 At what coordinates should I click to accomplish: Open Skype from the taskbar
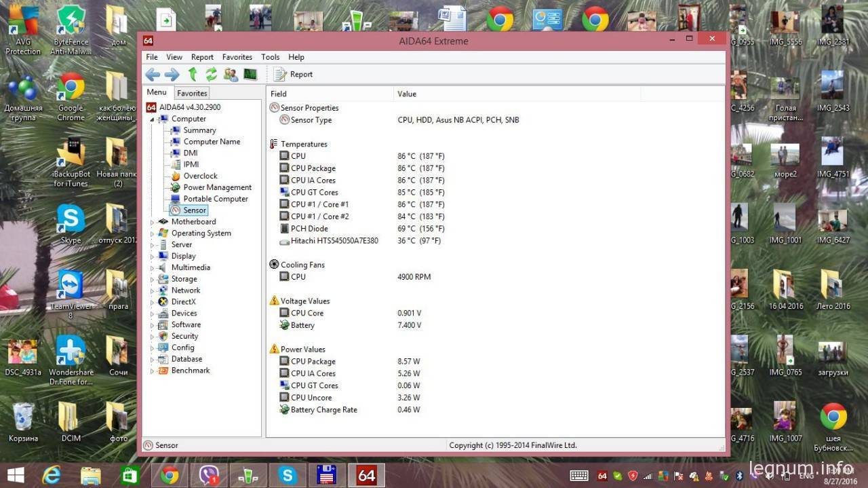coord(288,475)
